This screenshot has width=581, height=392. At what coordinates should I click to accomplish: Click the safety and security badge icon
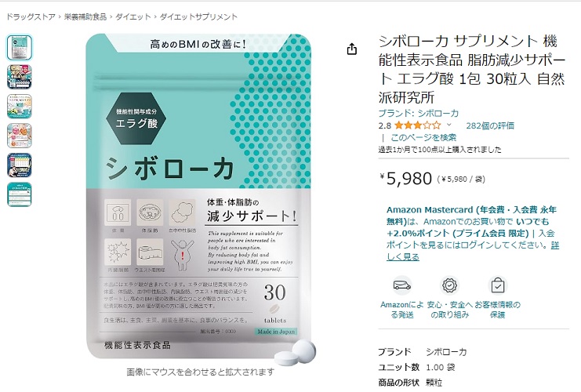click(x=449, y=285)
